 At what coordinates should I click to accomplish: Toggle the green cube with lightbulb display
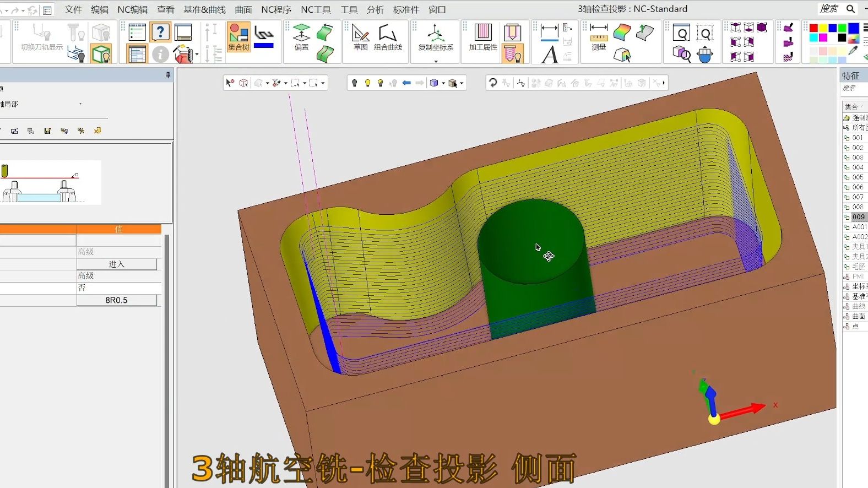coord(101,54)
